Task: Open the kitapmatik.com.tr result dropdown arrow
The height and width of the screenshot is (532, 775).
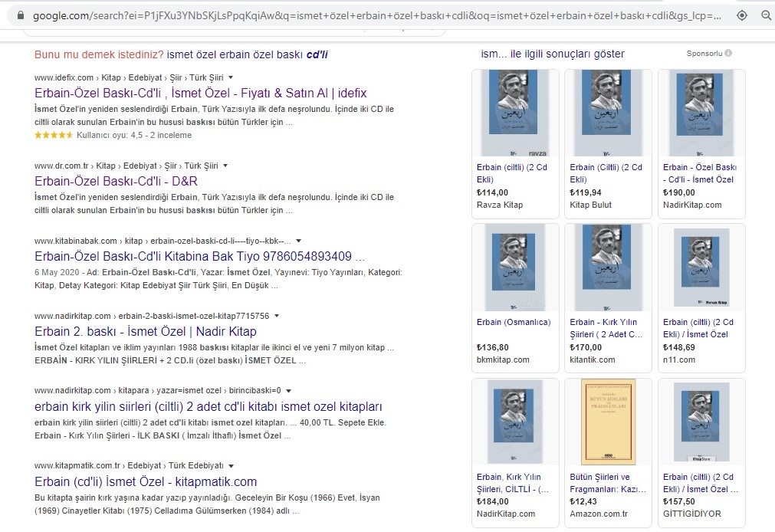Action: click(x=232, y=466)
